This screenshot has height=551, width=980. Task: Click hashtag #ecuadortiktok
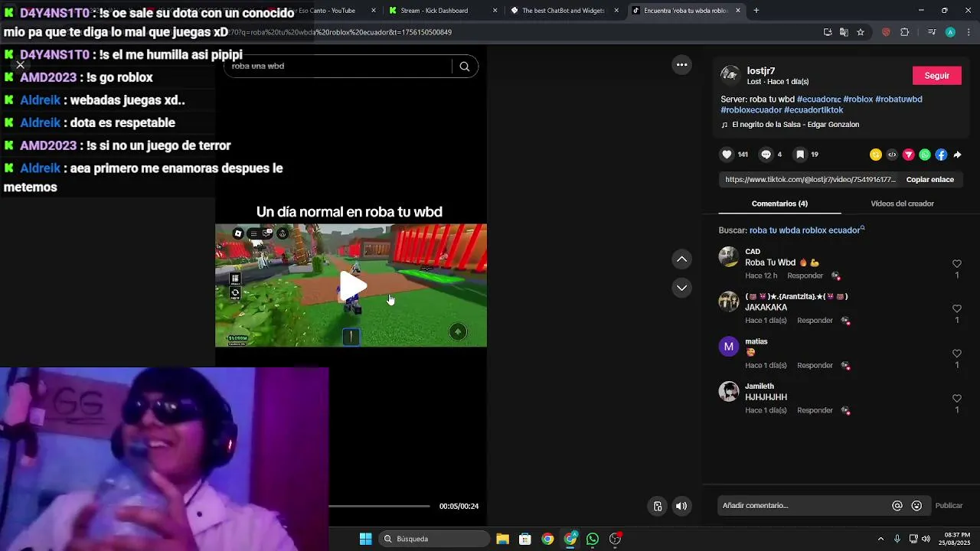[x=813, y=110]
